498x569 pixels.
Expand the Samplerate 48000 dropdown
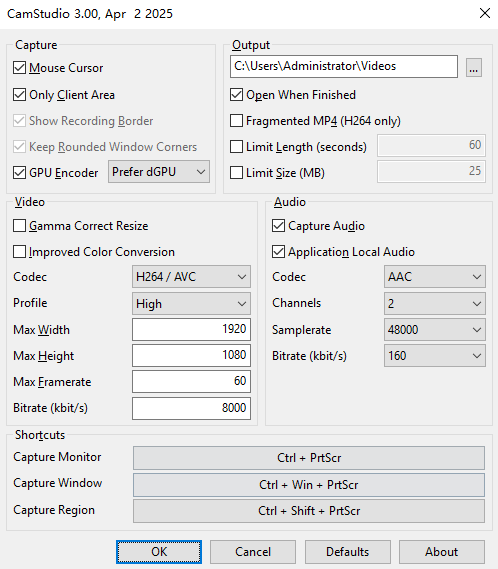(435, 330)
